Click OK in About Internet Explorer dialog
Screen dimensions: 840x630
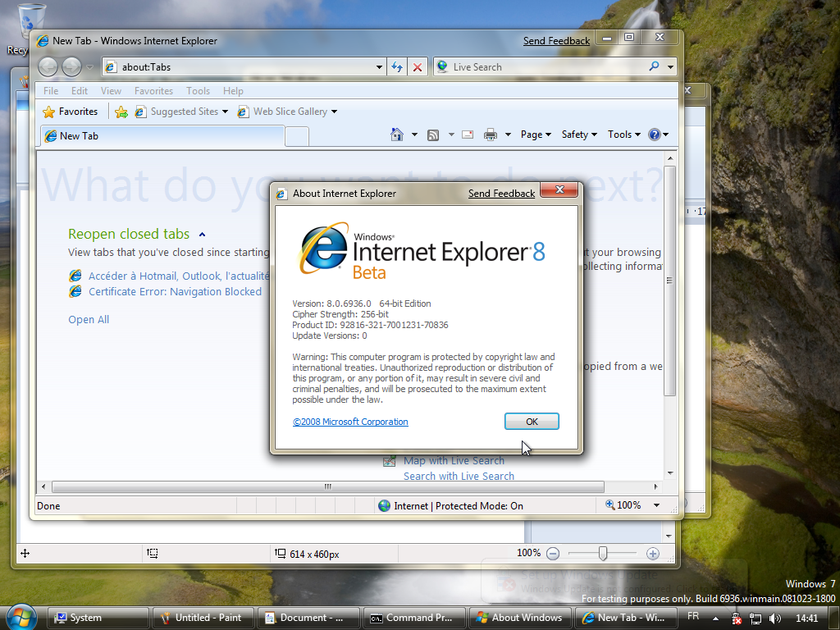pyautogui.click(x=532, y=422)
